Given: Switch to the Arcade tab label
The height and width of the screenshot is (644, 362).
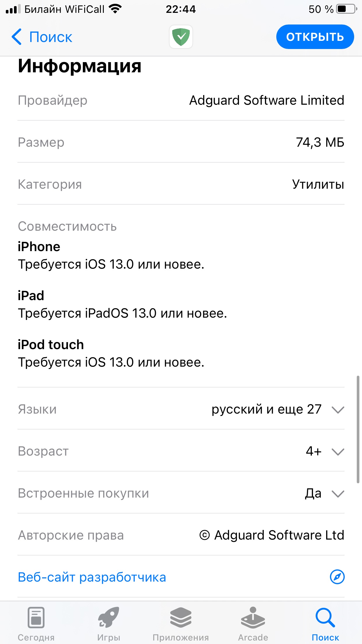Looking at the screenshot, I should click(253, 638).
